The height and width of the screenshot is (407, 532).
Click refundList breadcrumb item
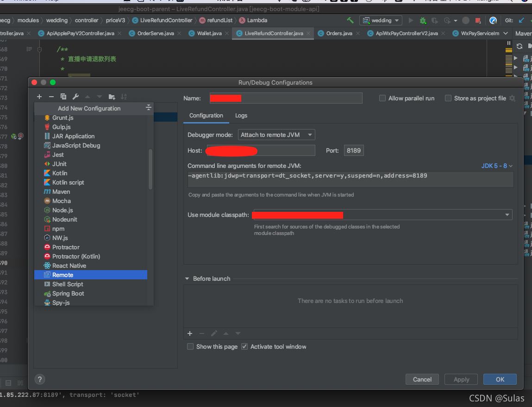[216, 20]
